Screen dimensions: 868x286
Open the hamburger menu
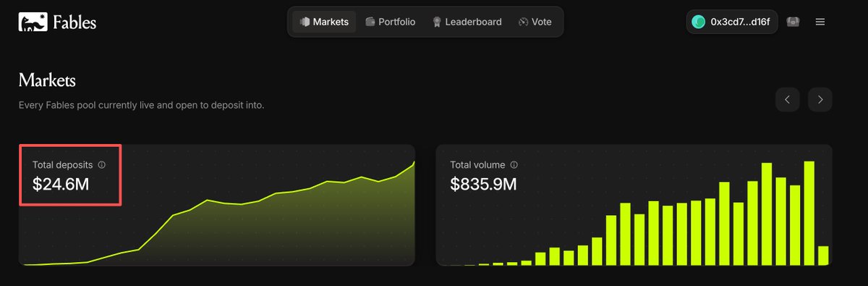[x=820, y=22]
